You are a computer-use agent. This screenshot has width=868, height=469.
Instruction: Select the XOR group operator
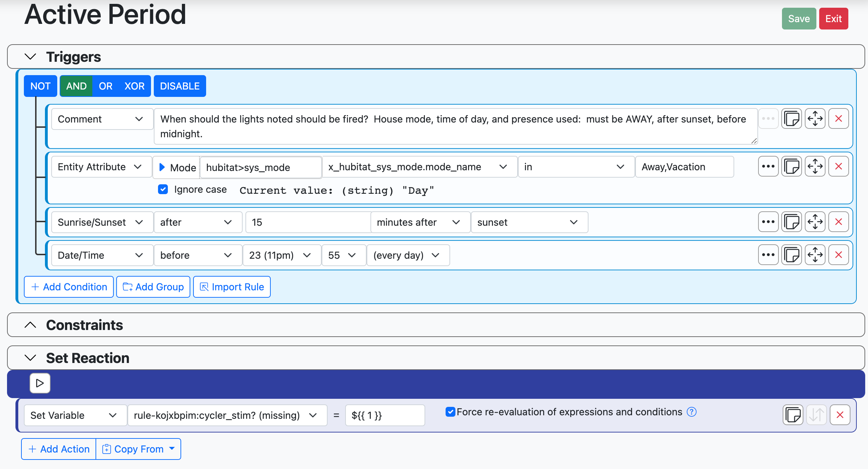[134, 86]
